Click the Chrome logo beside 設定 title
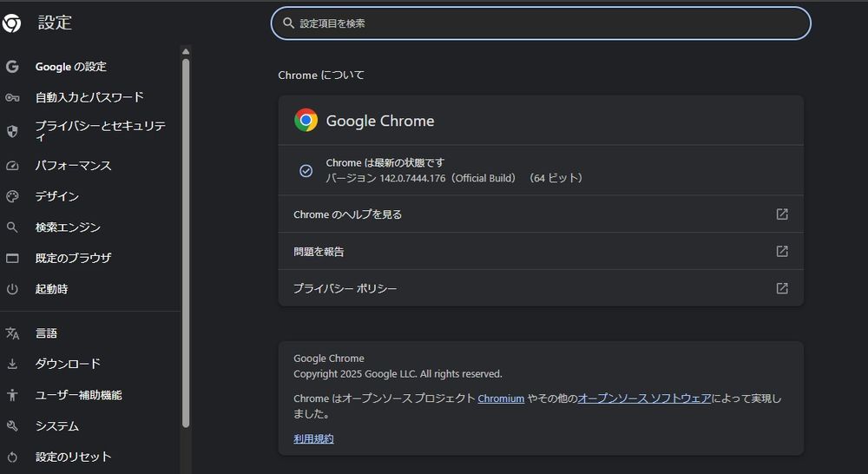 [x=11, y=23]
